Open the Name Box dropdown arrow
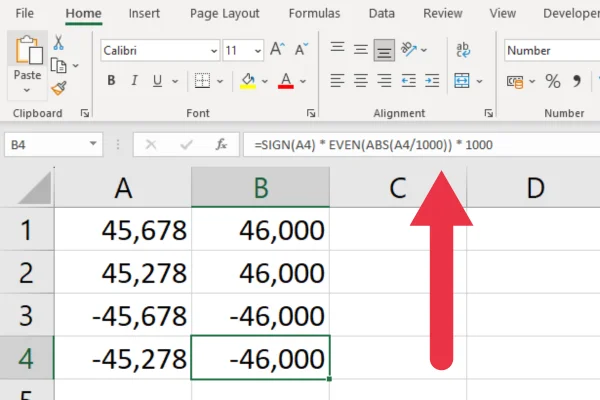The height and width of the screenshot is (400, 600). pos(93,144)
